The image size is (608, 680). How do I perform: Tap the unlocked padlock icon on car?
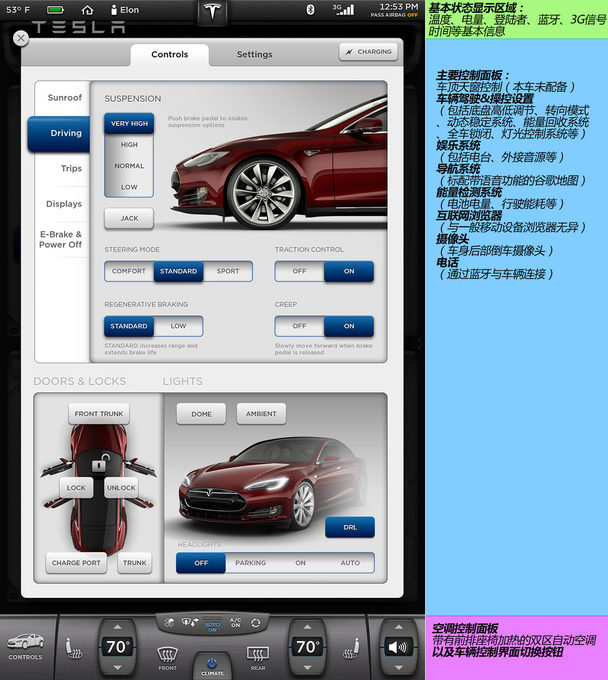(x=100, y=463)
